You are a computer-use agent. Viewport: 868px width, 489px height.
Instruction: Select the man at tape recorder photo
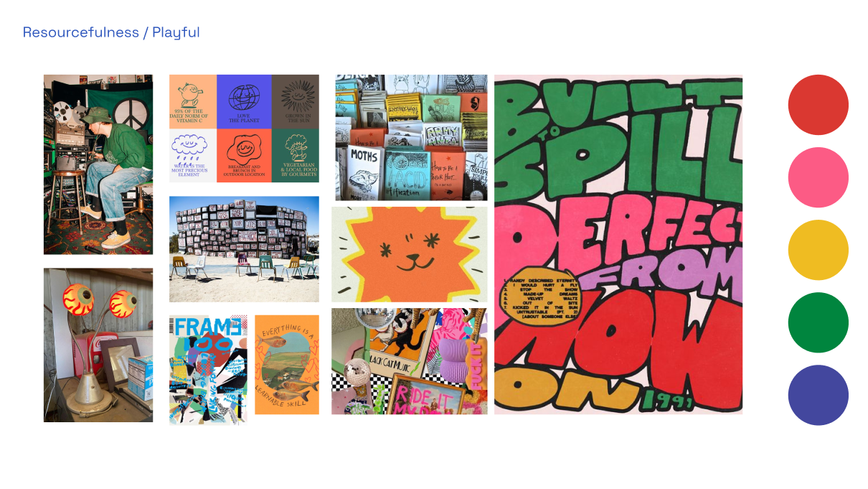98,164
